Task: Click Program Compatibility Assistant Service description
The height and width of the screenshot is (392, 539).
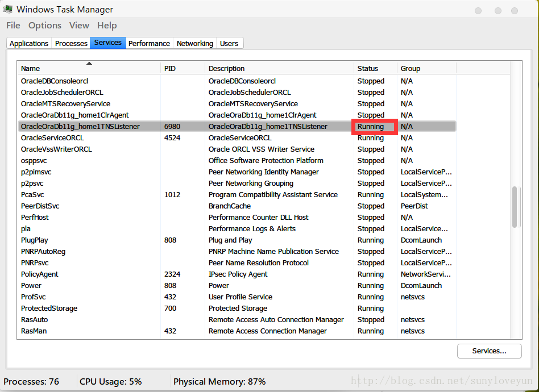Action: [273, 194]
